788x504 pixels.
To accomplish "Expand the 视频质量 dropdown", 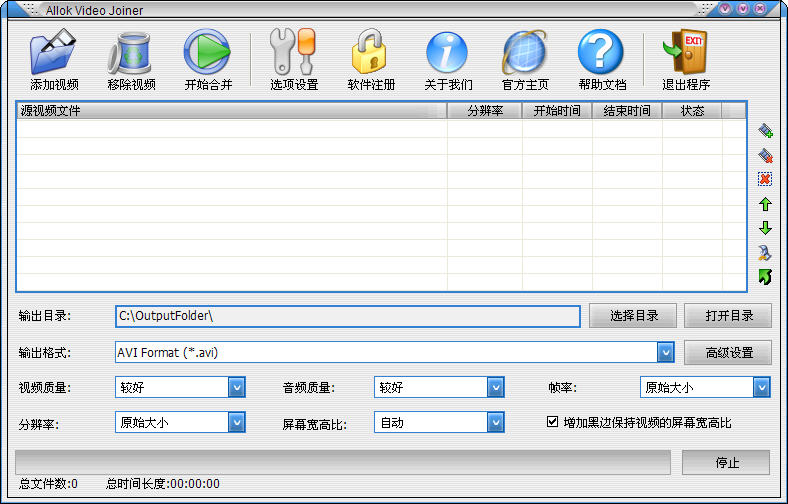I will pyautogui.click(x=237, y=387).
